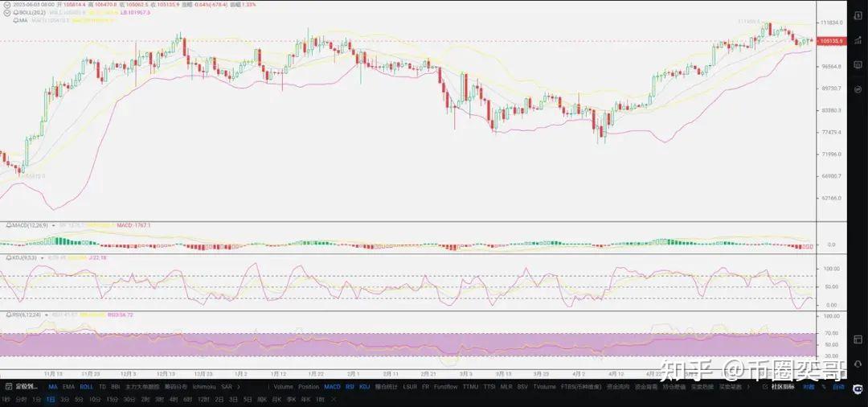
Task: Click the current price label 105135.9 on axis
Action: click(x=831, y=40)
